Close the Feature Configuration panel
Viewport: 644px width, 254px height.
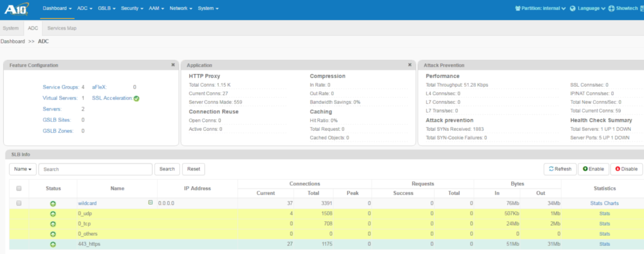coord(173,65)
